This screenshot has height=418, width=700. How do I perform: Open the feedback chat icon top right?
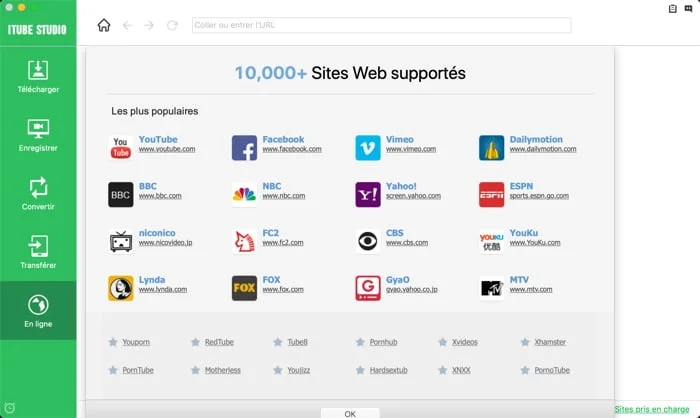688,8
